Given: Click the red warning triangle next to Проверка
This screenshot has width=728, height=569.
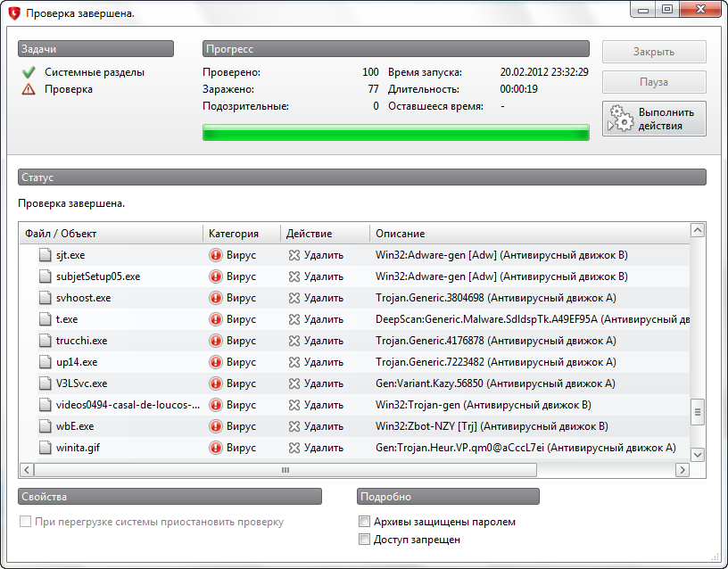Looking at the screenshot, I should point(29,88).
